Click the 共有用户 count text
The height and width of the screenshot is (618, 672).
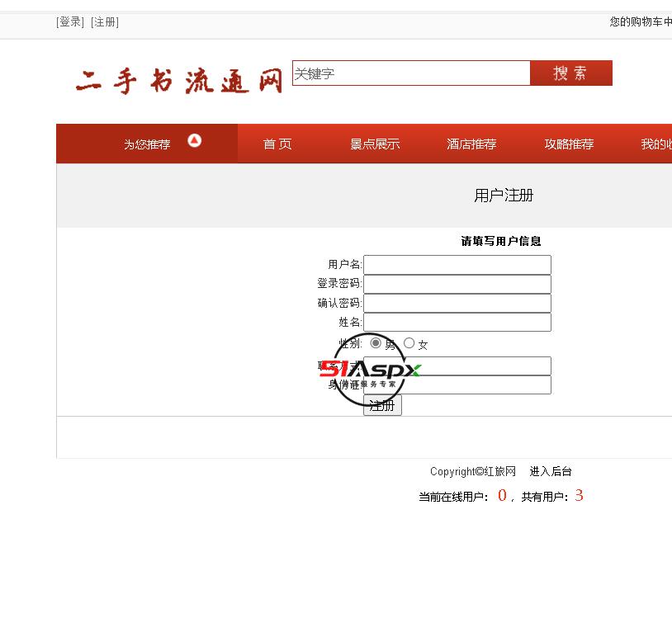(x=552, y=496)
